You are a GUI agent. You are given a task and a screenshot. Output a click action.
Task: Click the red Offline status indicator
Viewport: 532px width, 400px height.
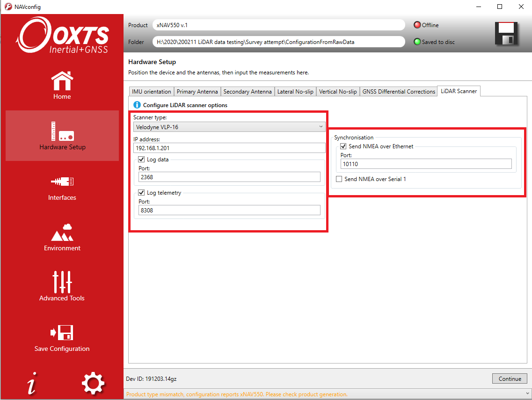[417, 25]
